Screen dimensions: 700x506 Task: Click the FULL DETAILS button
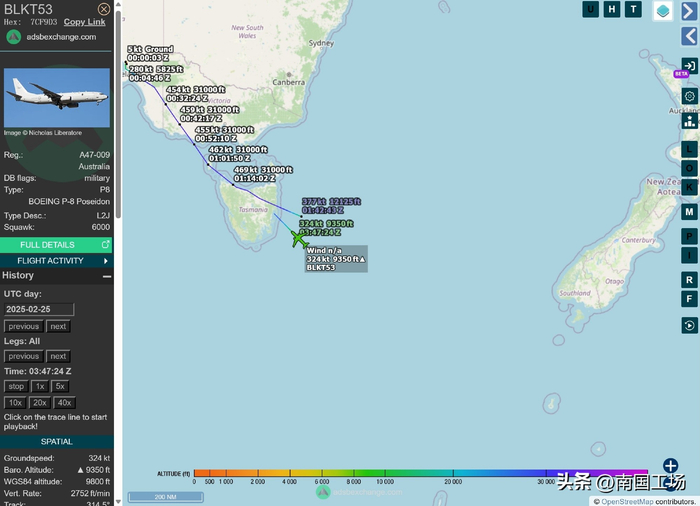pyautogui.click(x=56, y=245)
